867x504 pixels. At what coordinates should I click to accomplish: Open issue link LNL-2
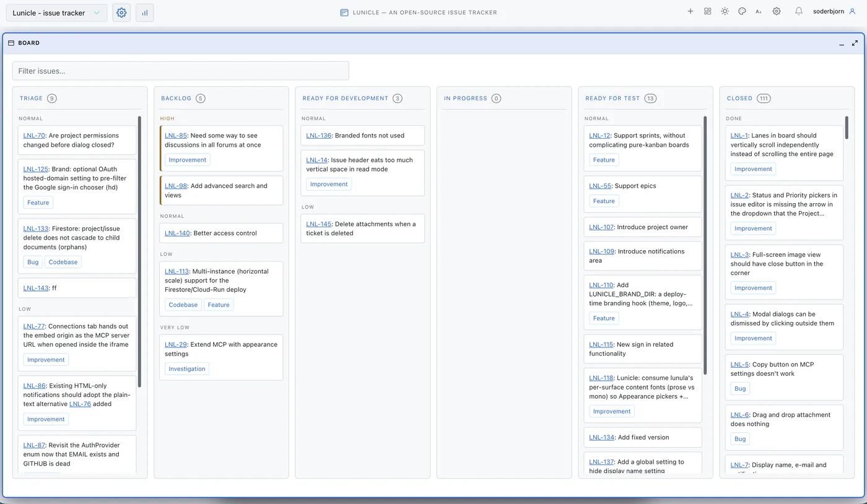[739, 195]
